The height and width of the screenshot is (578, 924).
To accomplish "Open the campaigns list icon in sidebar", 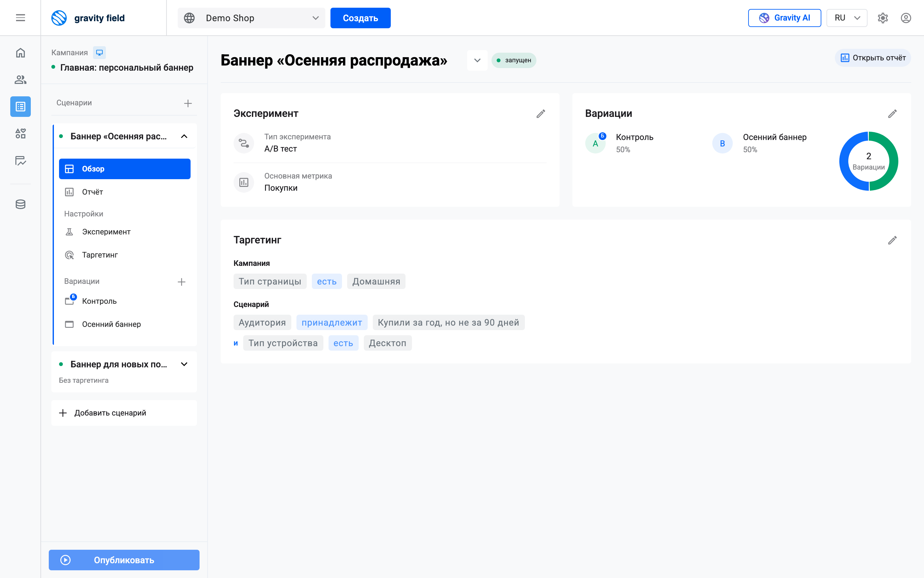I will [x=20, y=107].
